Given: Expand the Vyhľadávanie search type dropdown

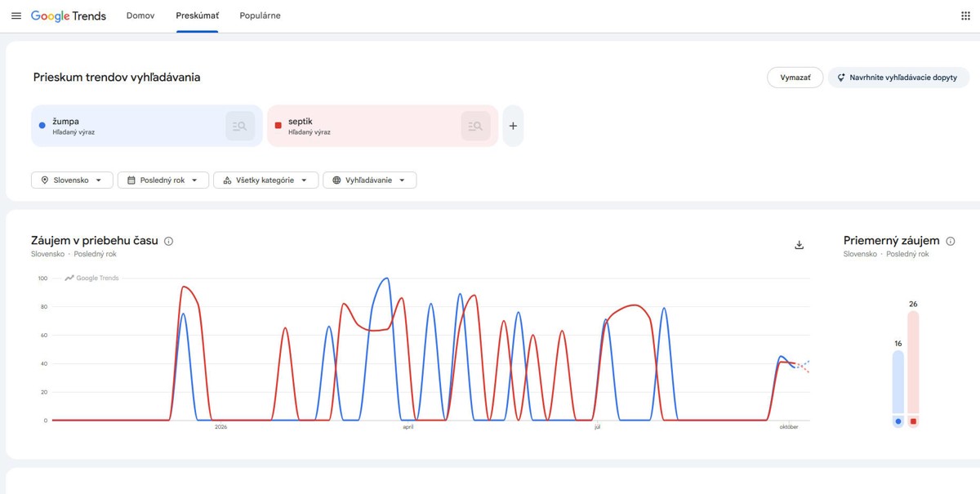Looking at the screenshot, I should 369,180.
